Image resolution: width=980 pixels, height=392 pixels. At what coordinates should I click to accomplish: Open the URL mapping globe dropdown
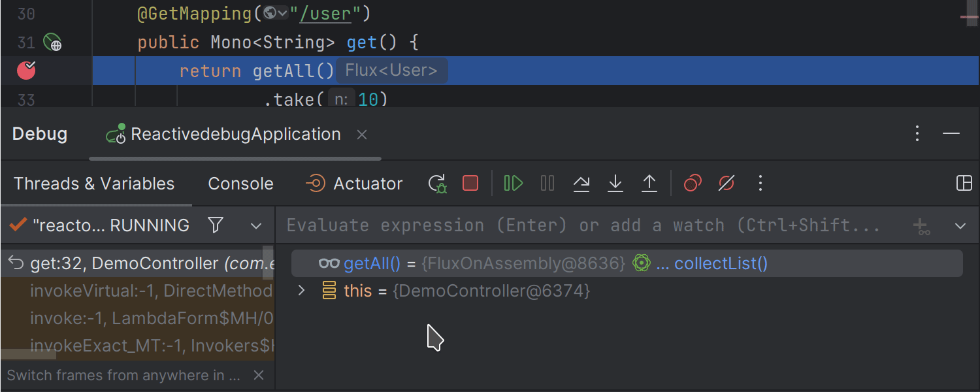[276, 13]
